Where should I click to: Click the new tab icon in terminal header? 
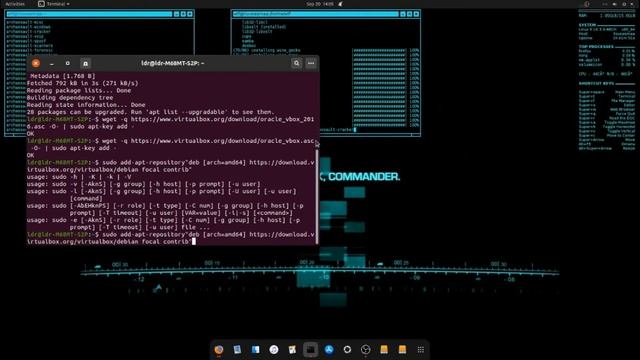[x=85, y=63]
